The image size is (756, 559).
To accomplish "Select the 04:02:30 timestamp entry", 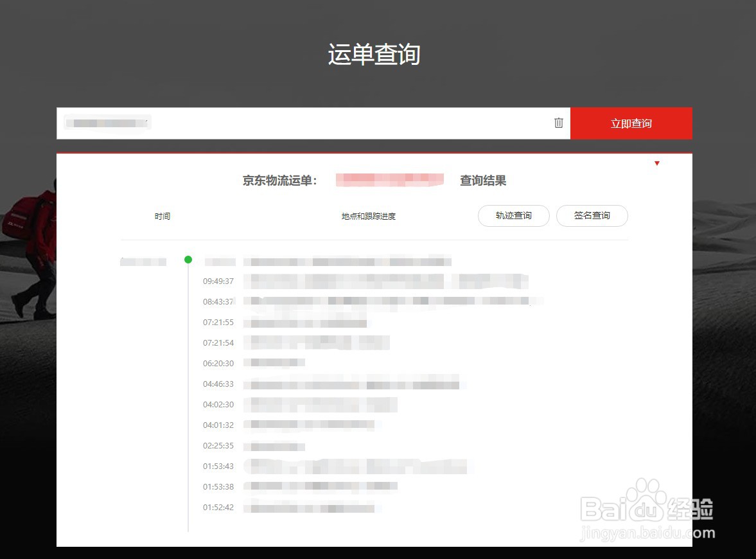I will coord(218,405).
